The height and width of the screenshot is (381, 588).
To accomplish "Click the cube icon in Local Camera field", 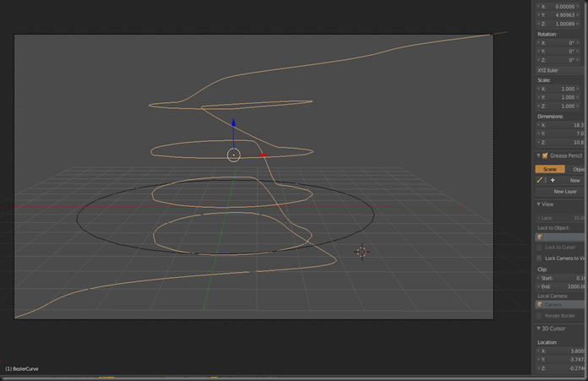I will pos(541,304).
